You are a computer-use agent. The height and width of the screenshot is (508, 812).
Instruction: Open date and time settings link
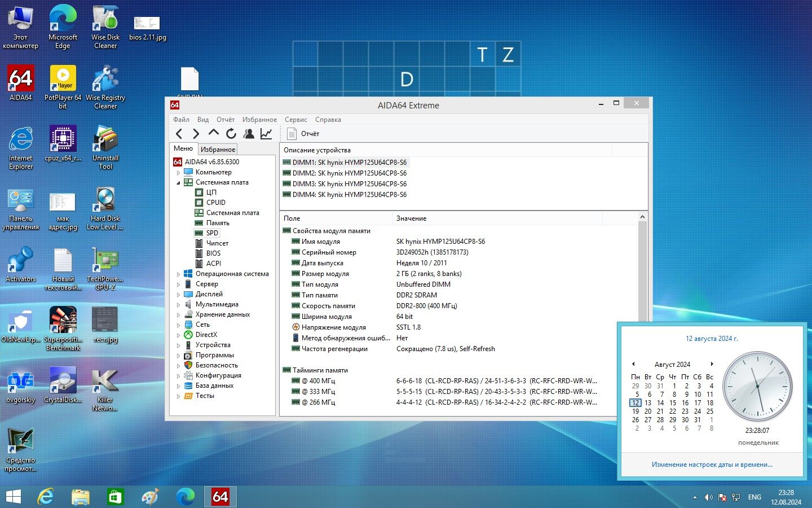pos(712,465)
